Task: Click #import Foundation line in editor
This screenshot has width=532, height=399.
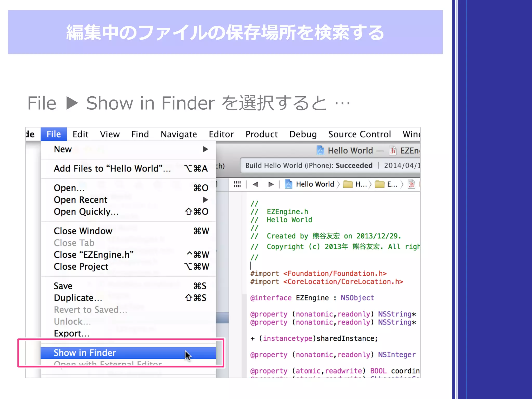Action: 318,274
